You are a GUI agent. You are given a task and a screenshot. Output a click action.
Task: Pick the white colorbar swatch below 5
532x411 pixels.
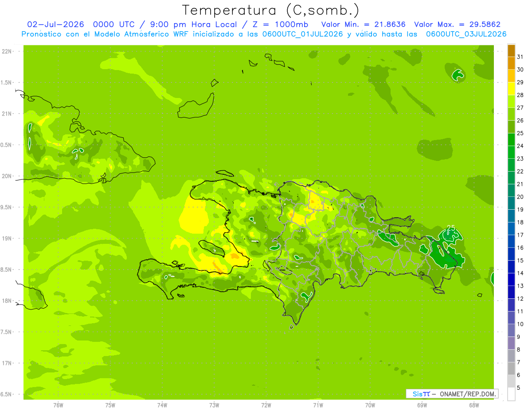[x=511, y=394]
